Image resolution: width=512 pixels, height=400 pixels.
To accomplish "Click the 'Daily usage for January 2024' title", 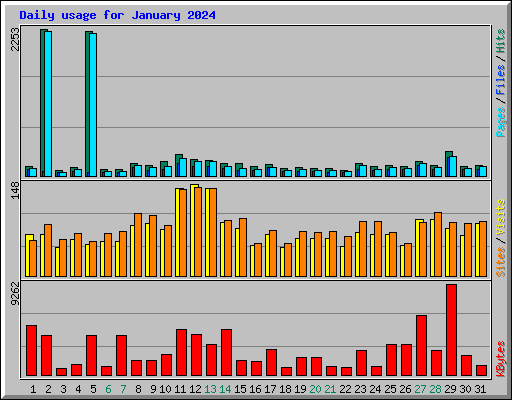I will click(117, 15).
